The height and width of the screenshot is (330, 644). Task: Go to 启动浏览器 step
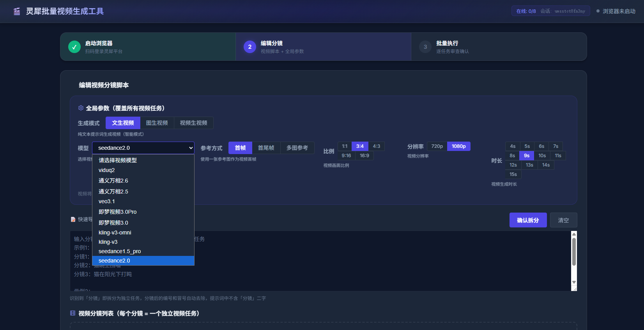click(x=148, y=47)
